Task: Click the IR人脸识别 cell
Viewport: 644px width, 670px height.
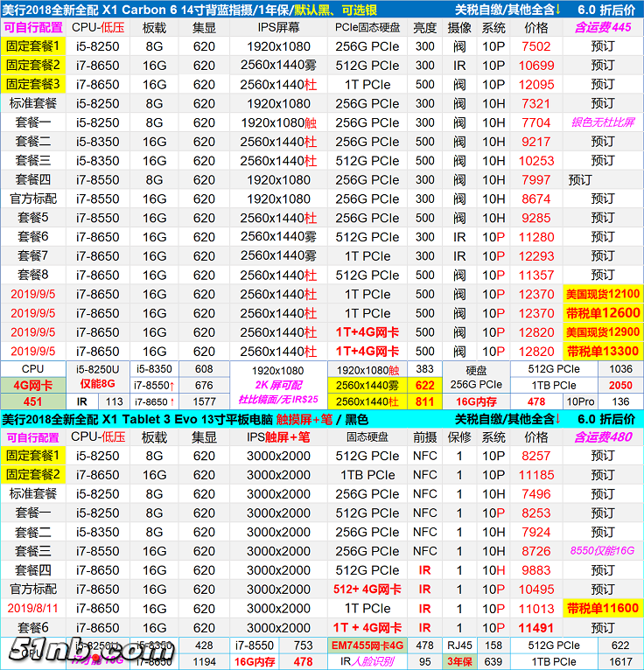Action: (x=367, y=662)
